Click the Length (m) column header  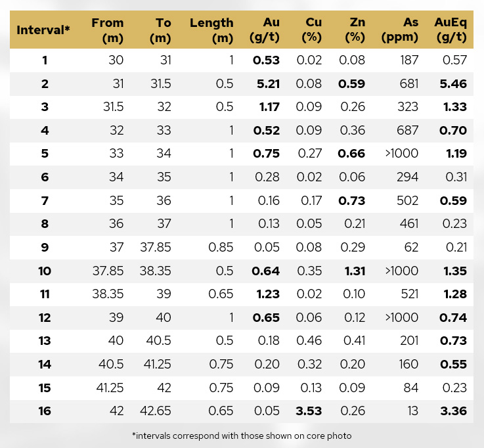[211, 30]
